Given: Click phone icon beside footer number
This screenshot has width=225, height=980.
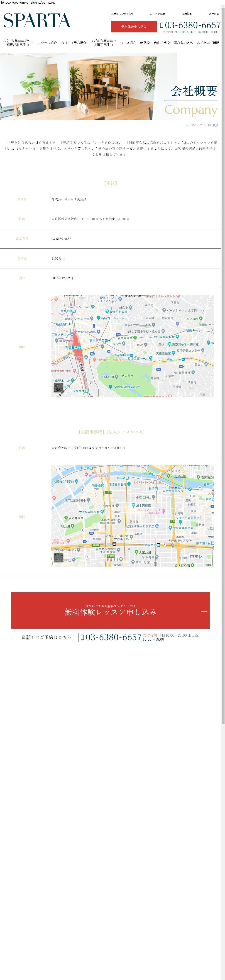Looking at the screenshot, I should click(82, 638).
